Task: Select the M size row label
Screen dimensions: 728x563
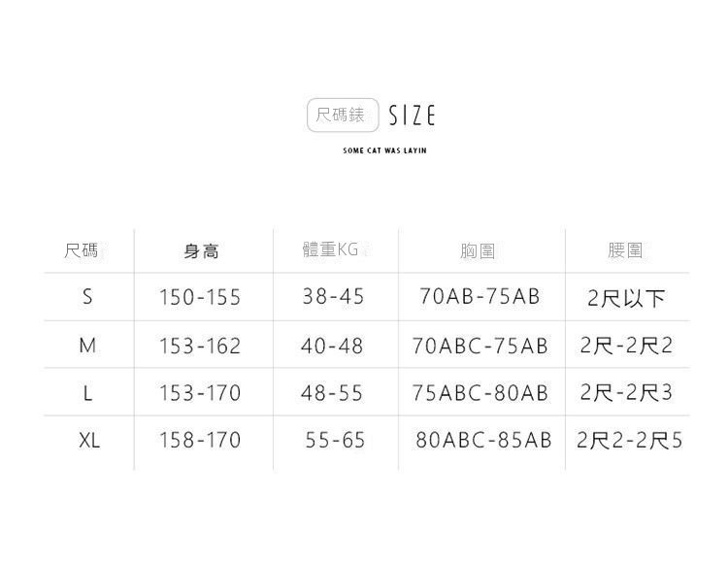Action: [x=87, y=346]
